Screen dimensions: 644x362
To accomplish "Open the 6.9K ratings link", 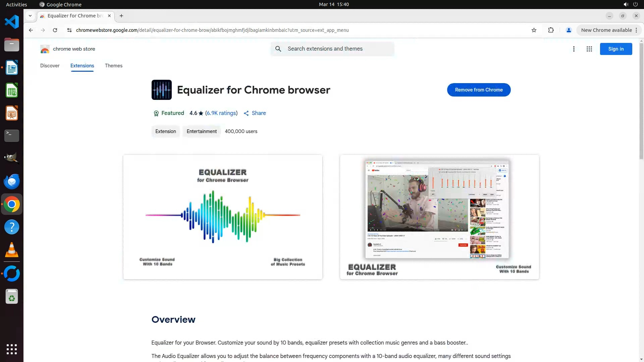I will point(221,113).
